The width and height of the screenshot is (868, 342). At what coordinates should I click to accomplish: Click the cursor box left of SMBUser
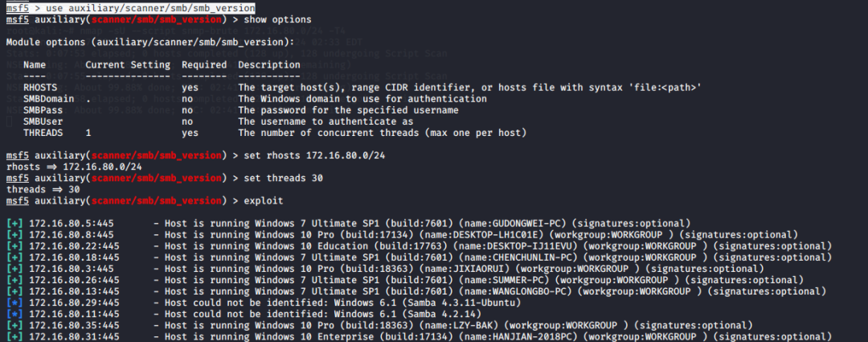point(9,122)
